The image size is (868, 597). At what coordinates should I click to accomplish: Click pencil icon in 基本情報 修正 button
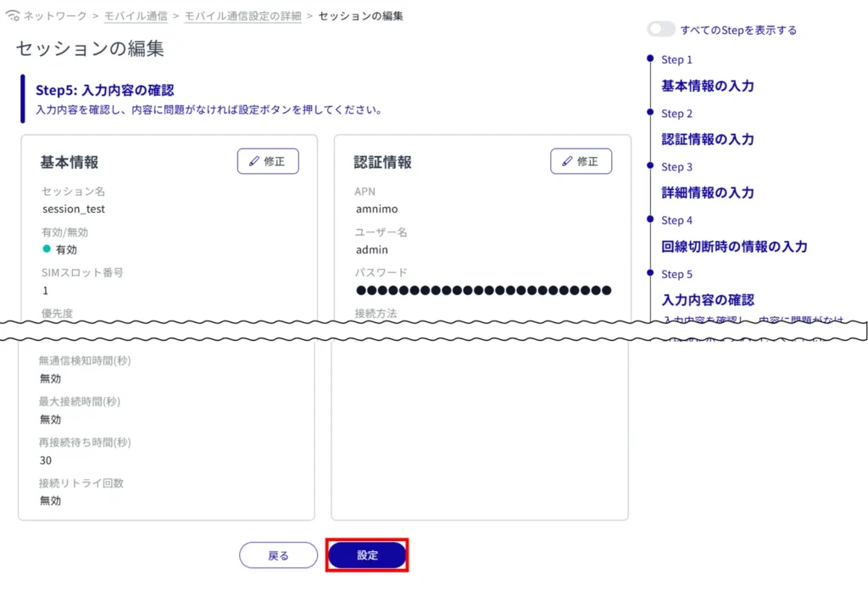coord(253,161)
